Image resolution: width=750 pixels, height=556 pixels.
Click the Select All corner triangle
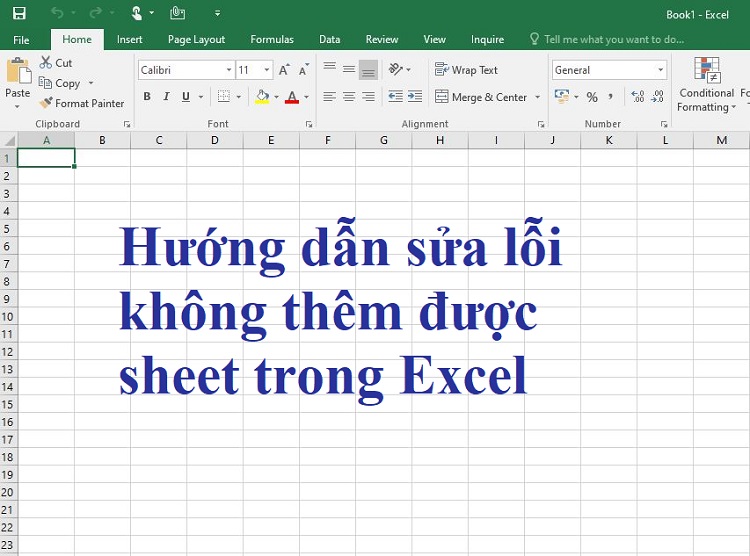click(9, 141)
